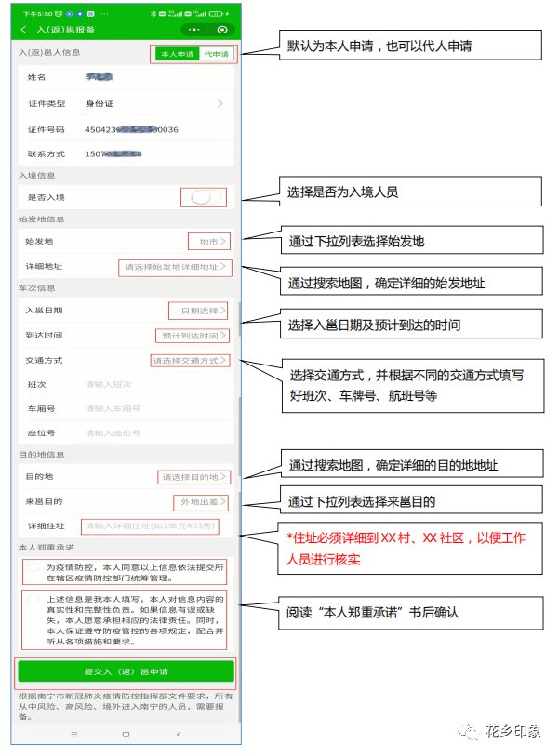Viewport: 559px width, 756px height.
Task: Click the 入(返)邕报备 page title
Action: (x=66, y=30)
